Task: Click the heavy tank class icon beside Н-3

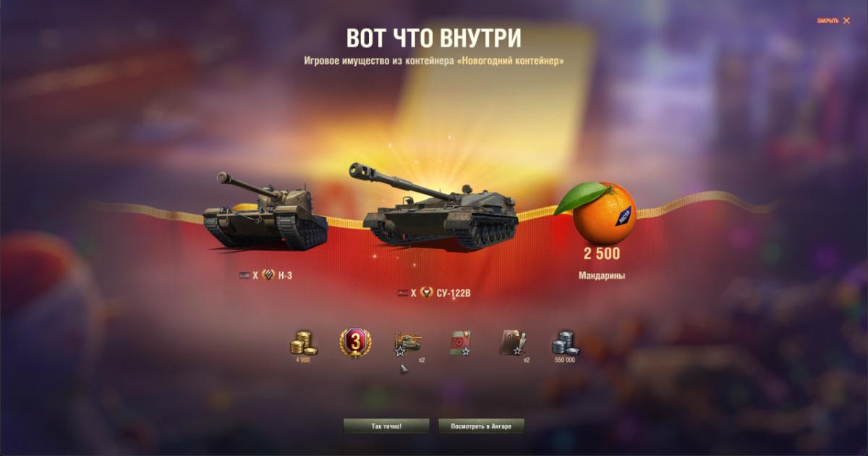Action: 268,275
